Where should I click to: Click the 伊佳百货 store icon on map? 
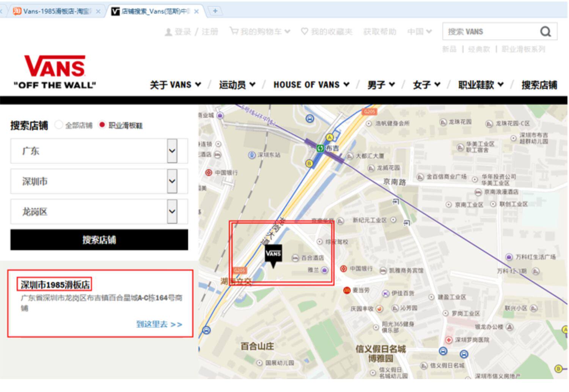[386, 293]
